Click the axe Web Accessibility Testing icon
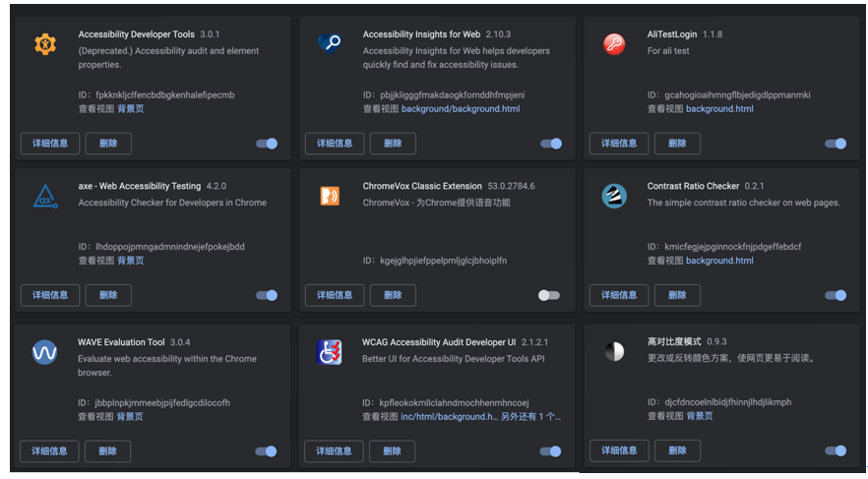The image size is (868, 479). [x=45, y=197]
